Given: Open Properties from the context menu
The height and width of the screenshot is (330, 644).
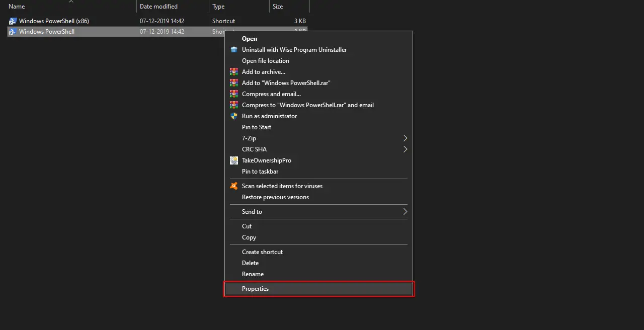Looking at the screenshot, I should (318, 289).
